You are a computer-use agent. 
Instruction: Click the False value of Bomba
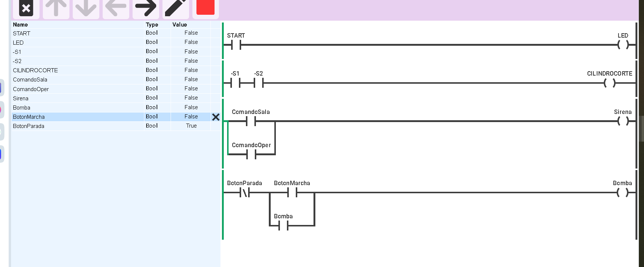point(191,107)
